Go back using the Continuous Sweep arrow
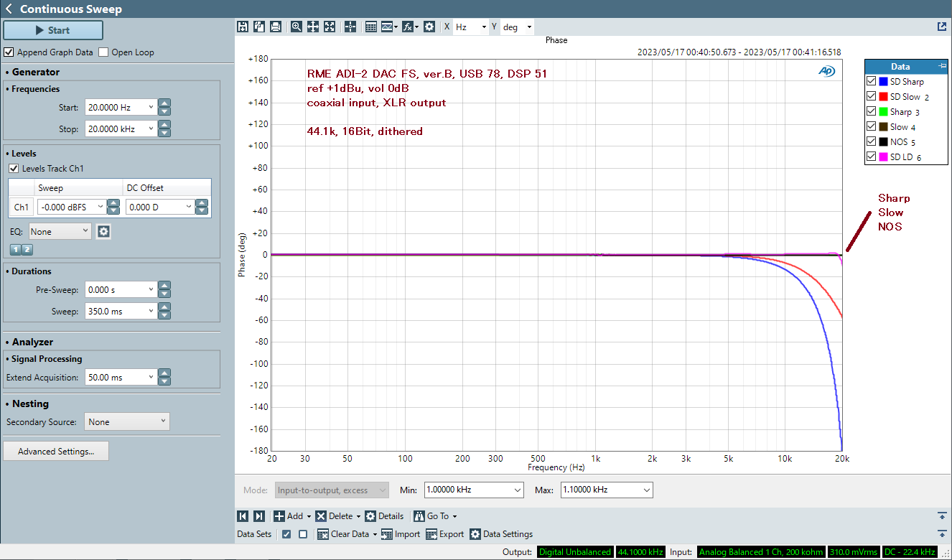The height and width of the screenshot is (560, 952). pos(9,9)
